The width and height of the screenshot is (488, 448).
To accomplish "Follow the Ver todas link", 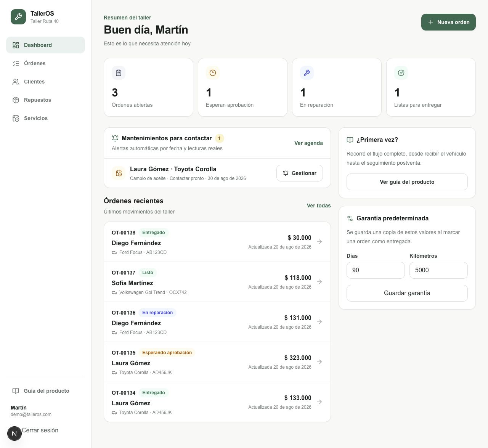I will click(319, 206).
